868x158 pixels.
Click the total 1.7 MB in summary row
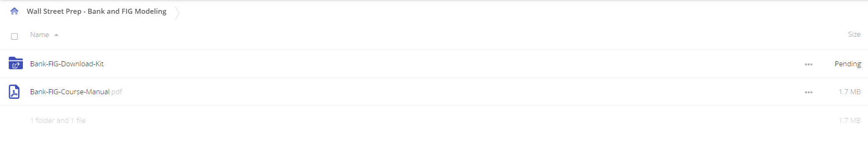coord(850,120)
